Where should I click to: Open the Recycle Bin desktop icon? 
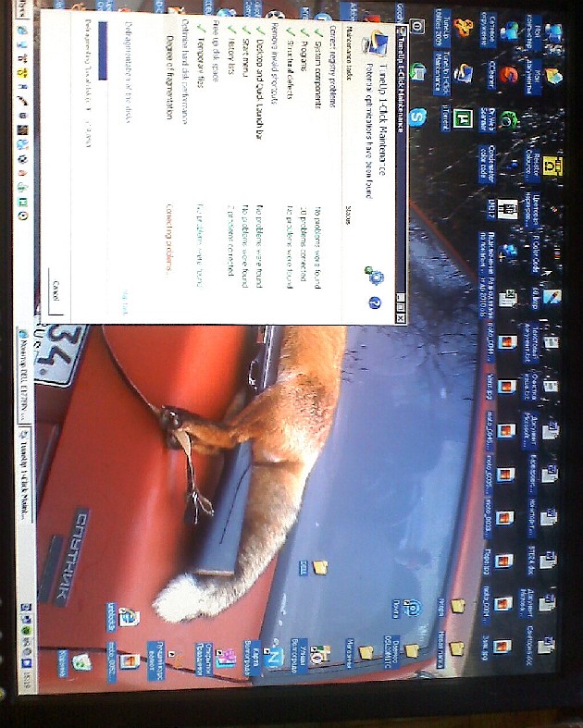(x=81, y=660)
